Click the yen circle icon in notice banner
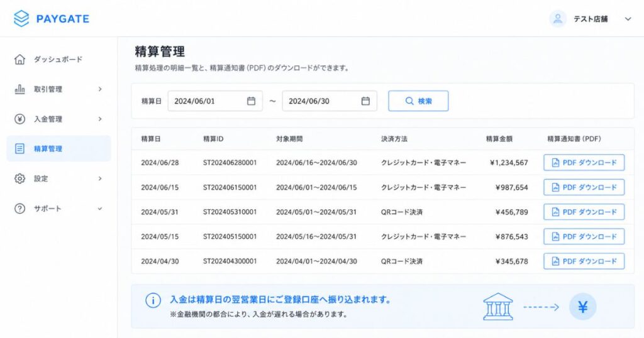Image resolution: width=644 pixels, height=338 pixels. click(582, 307)
